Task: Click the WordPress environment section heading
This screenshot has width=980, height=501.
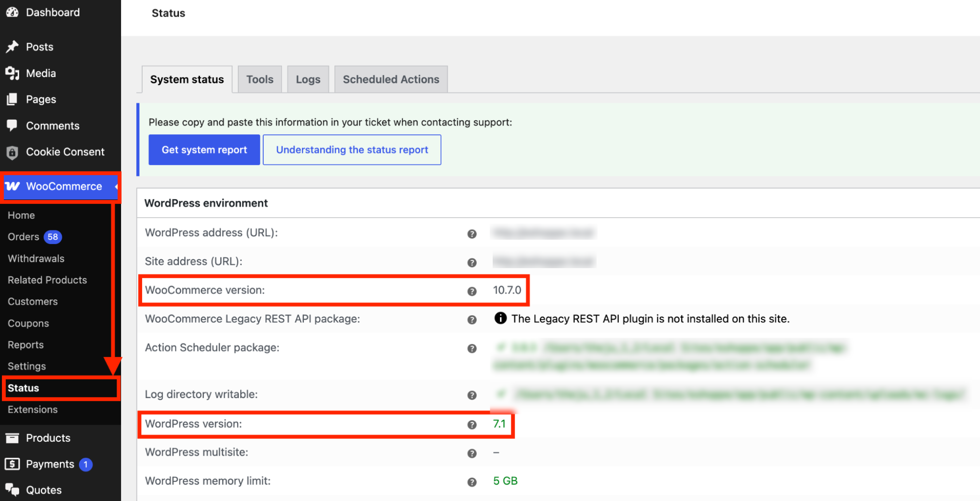Action: 206,203
